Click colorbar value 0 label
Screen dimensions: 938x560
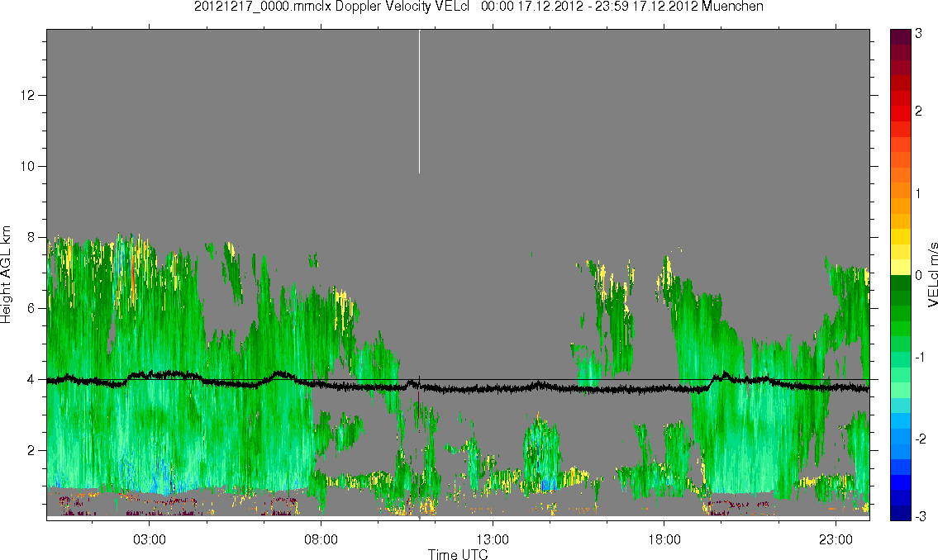[919, 276]
